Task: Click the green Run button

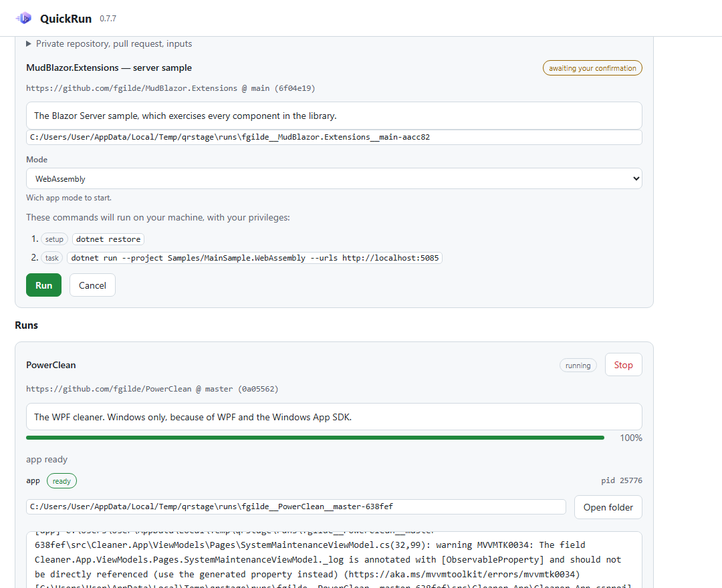Action: (43, 285)
